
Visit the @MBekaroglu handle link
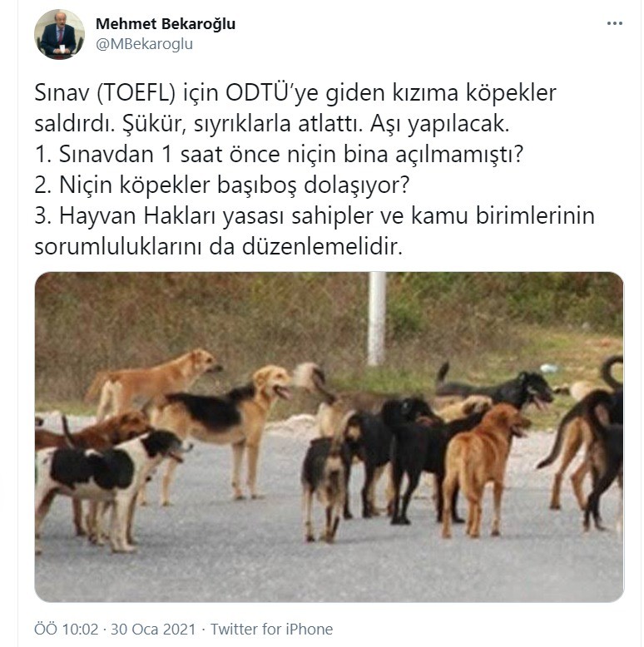[144, 44]
